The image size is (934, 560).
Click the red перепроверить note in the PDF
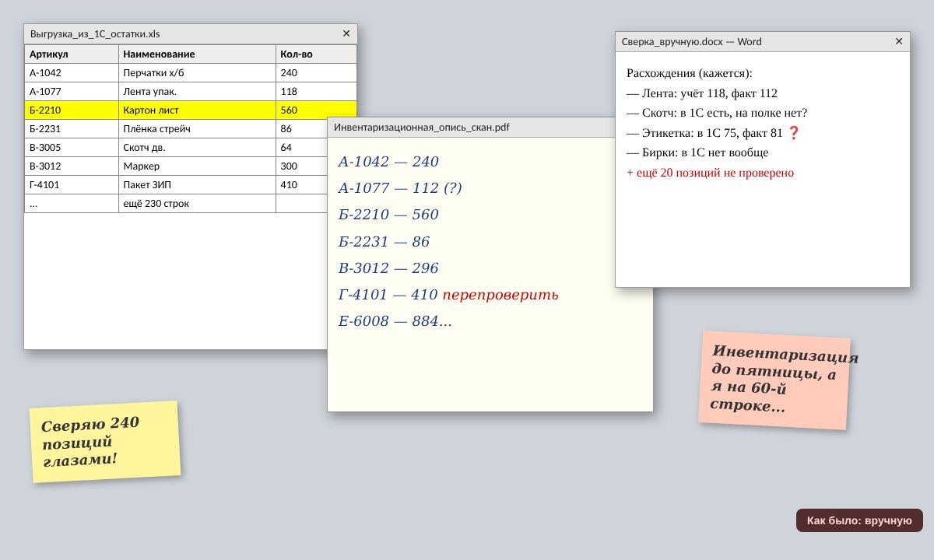500,295
